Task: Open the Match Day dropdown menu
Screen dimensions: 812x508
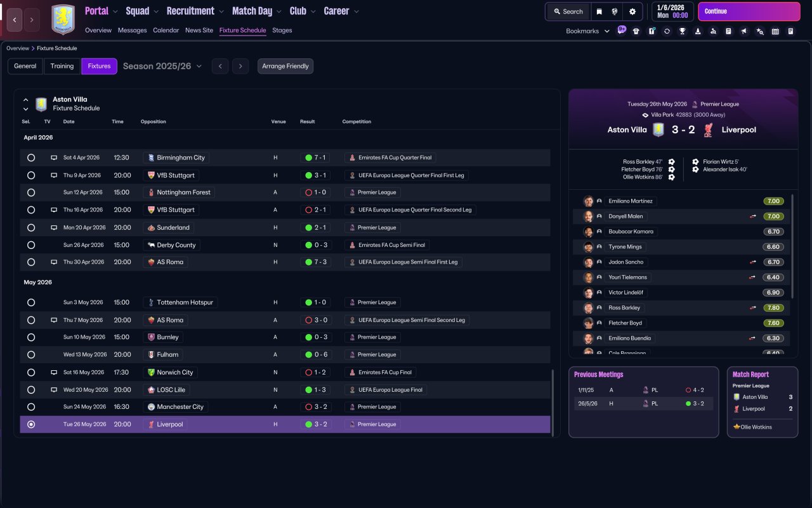Action: click(257, 11)
